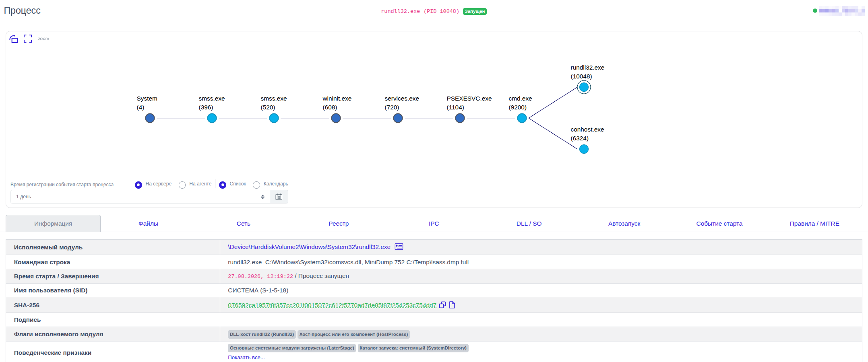
Task: Switch to the Правила / MITRE tab
Action: (814, 224)
